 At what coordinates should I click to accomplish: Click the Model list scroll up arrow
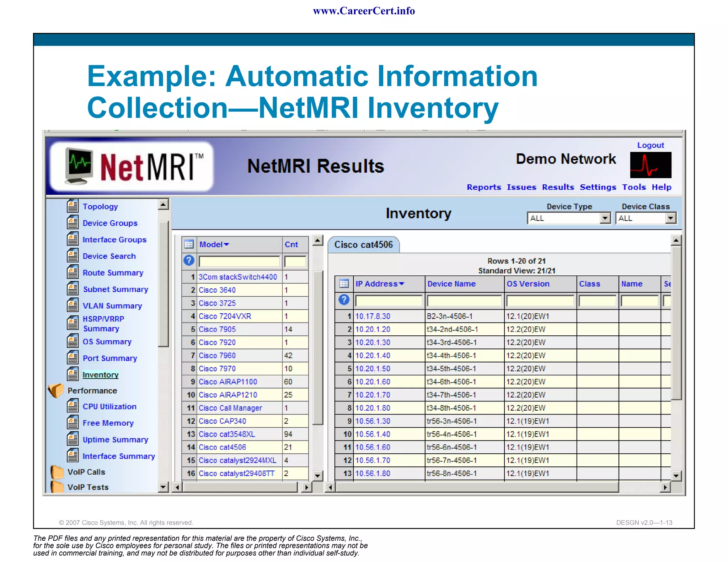[318, 241]
